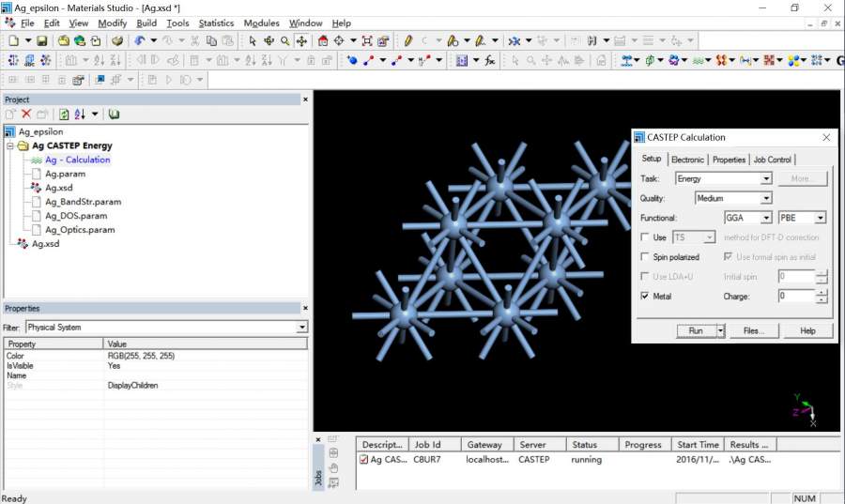Close the CASTEP Calculation dialog
This screenshot has width=845, height=504.
click(x=826, y=138)
